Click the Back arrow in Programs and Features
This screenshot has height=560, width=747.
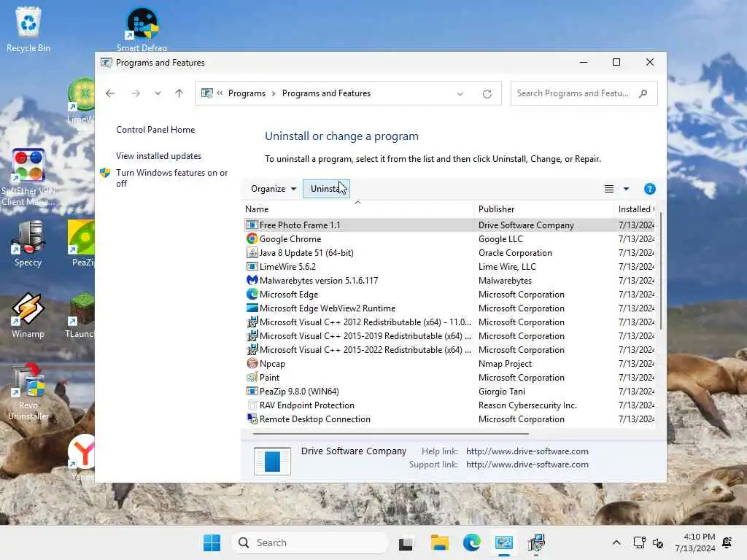110,93
